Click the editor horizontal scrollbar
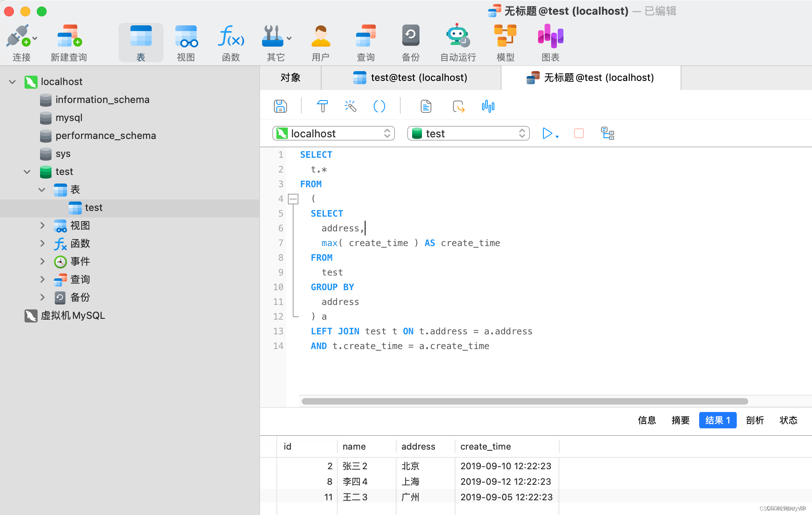Screen dimensions: 812x515 click(525, 401)
